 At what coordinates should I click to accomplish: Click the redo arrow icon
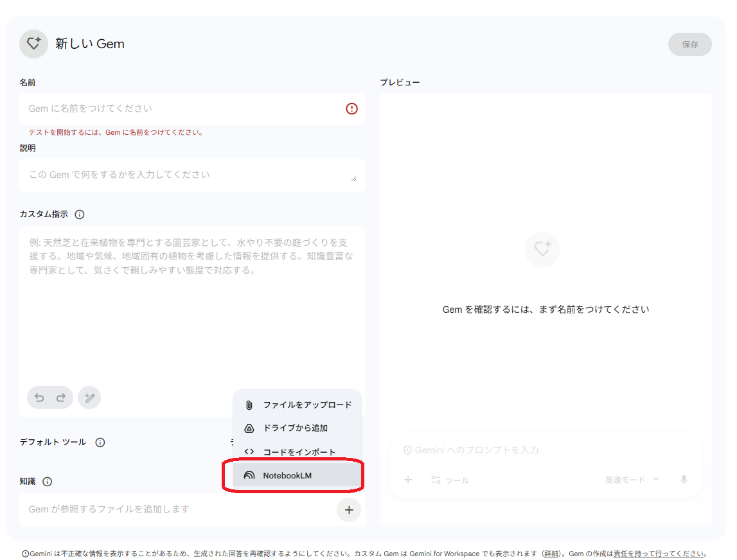[x=61, y=398]
